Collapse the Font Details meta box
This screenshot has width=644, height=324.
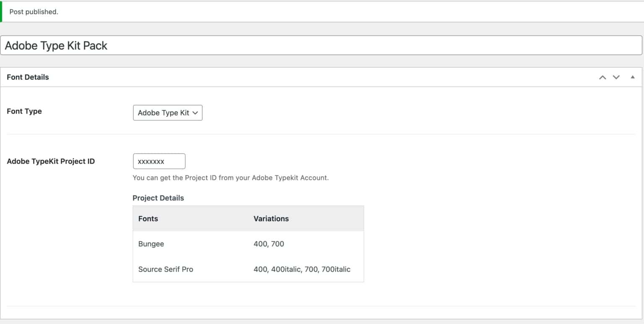[632, 77]
